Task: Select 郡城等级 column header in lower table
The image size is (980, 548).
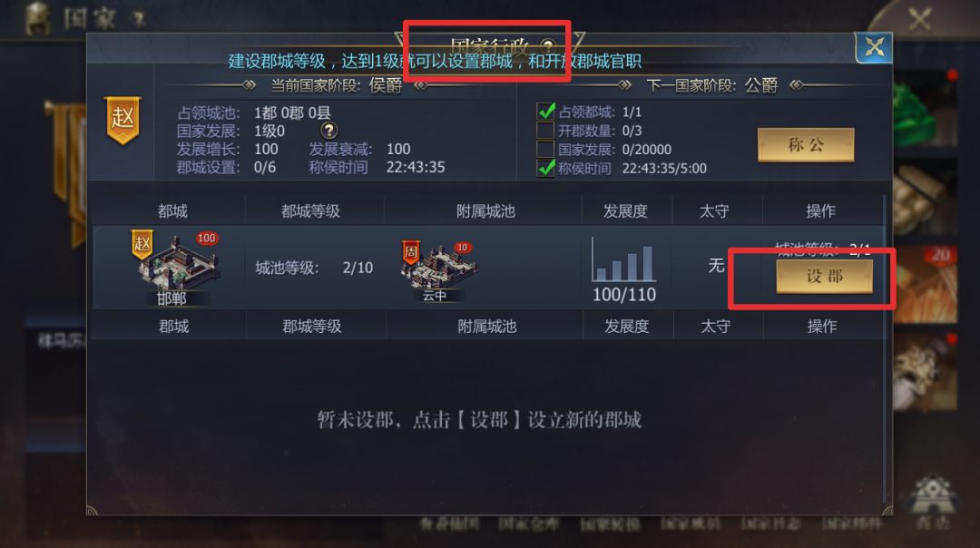Action: [312, 327]
